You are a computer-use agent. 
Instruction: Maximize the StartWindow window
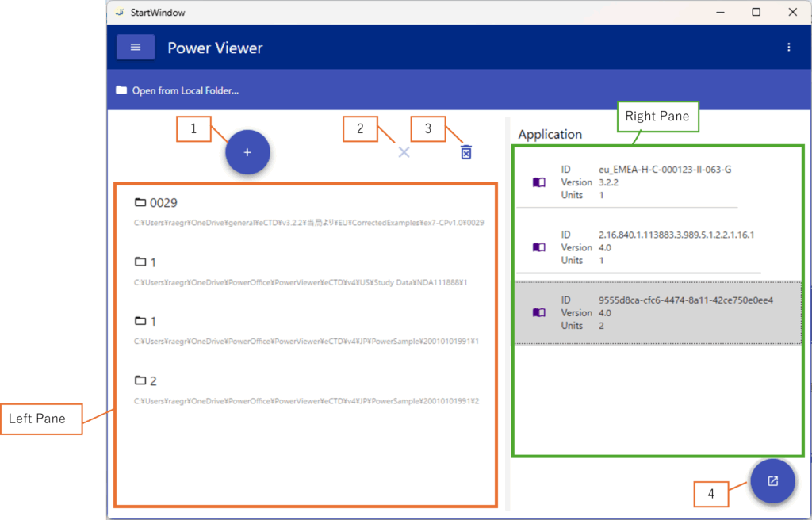756,12
